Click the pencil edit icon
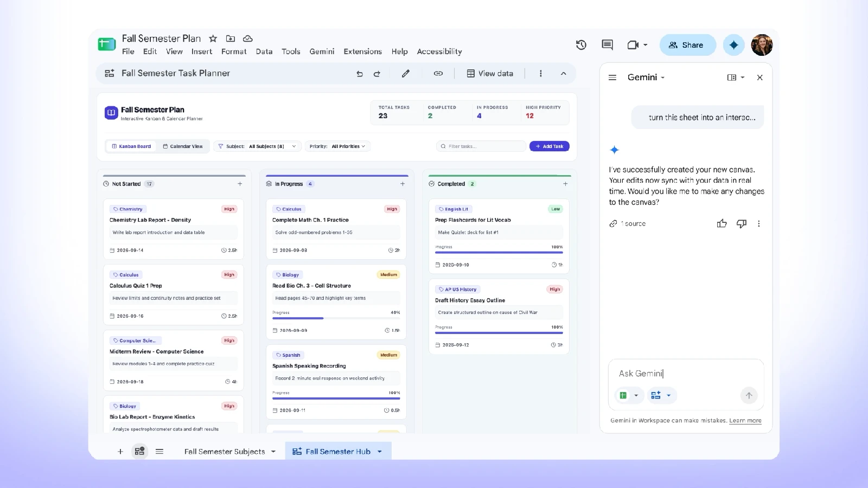 click(x=406, y=74)
